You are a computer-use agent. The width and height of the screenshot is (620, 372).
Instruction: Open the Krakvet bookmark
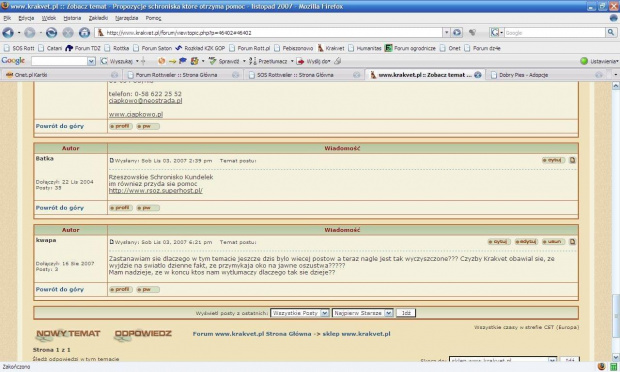pyautogui.click(x=331, y=48)
